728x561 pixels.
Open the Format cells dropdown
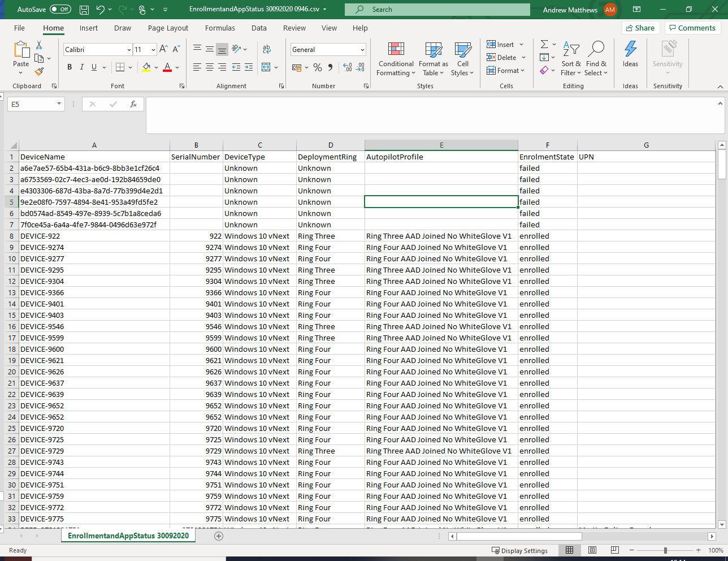pos(506,71)
